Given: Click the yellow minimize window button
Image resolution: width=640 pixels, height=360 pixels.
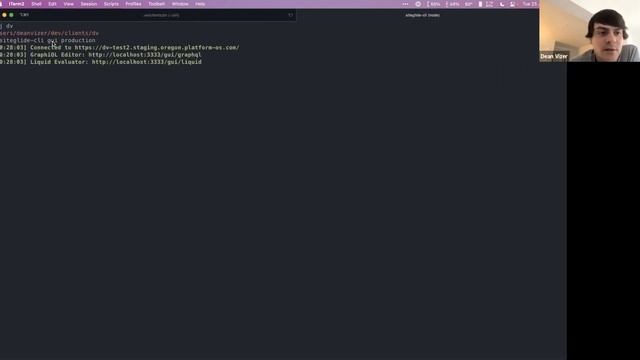Looking at the screenshot, I should [4, 15].
